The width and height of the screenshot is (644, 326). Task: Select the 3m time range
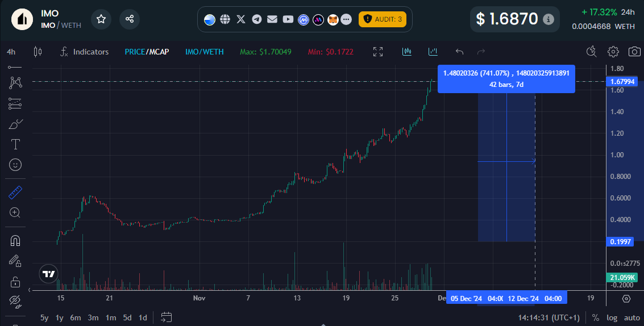93,317
